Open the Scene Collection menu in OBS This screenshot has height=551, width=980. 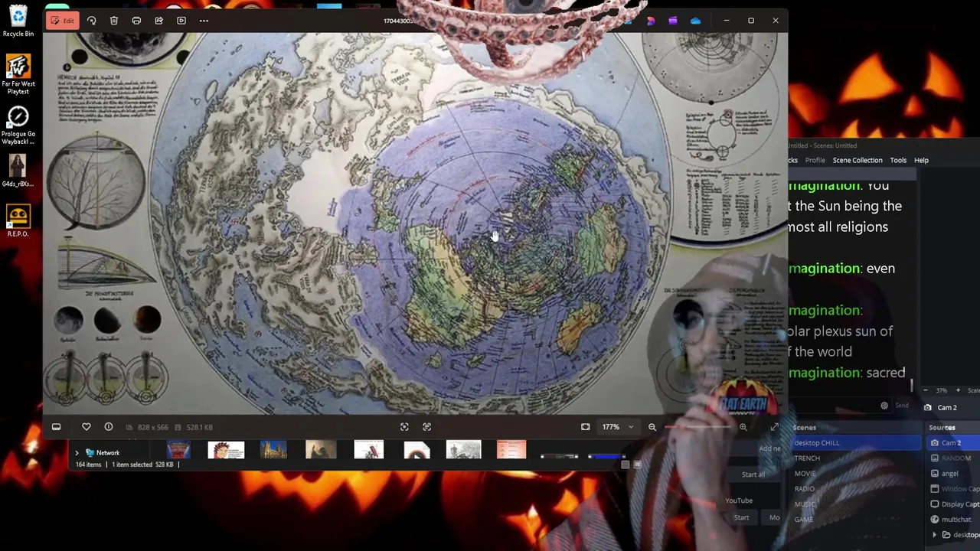[x=857, y=160]
